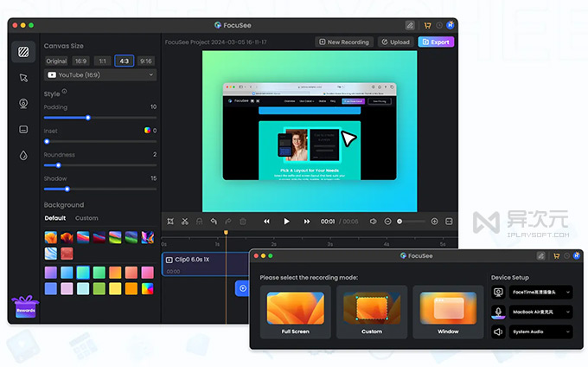The width and height of the screenshot is (588, 367).
Task: Select Original canvas size
Action: (x=56, y=61)
